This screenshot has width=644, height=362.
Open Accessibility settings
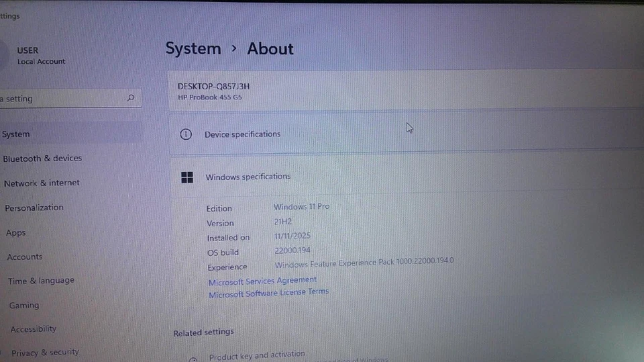click(34, 329)
